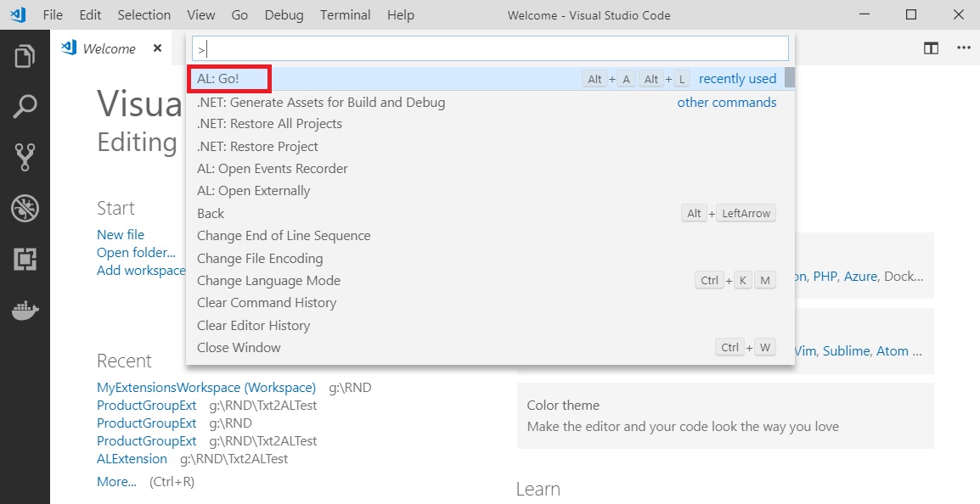Split the editor to the right
The height and width of the screenshot is (504, 980).
(931, 48)
